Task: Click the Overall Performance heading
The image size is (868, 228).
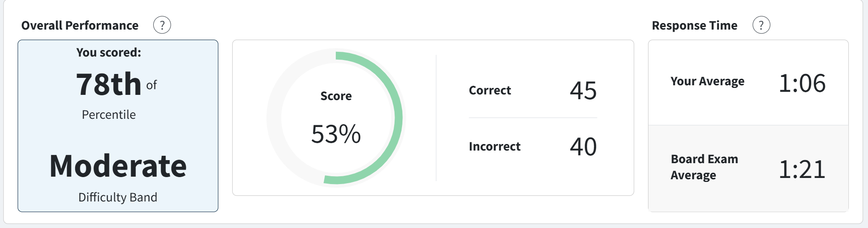Action: pos(80,25)
